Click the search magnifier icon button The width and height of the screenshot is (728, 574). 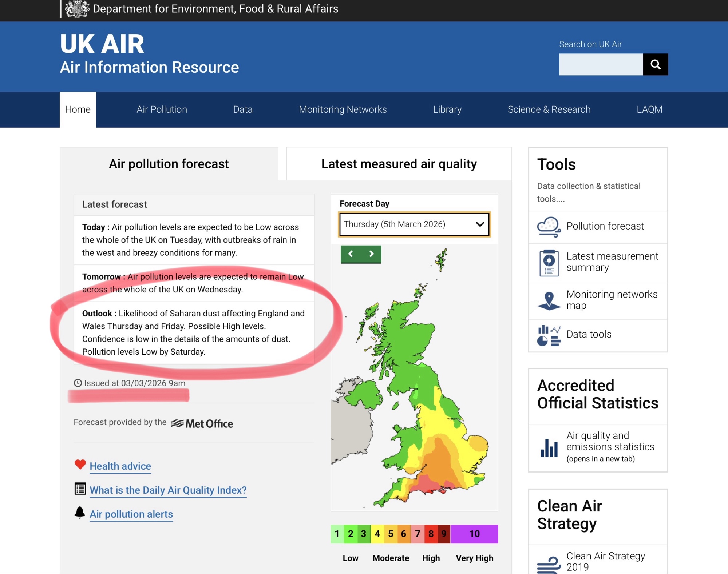click(655, 64)
